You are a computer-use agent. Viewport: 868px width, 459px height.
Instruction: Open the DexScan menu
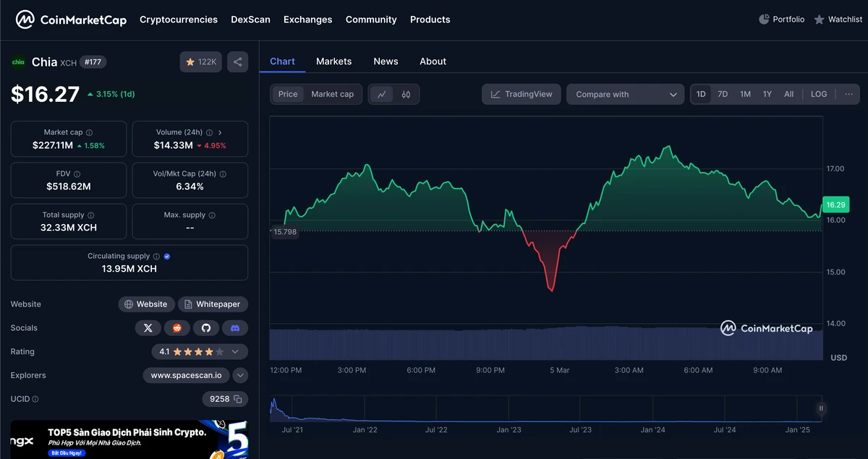[250, 20]
